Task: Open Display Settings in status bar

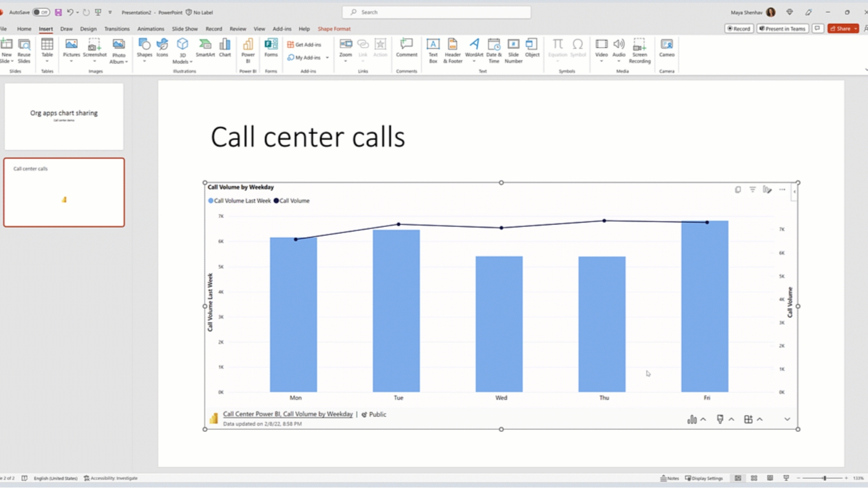Action: point(704,478)
